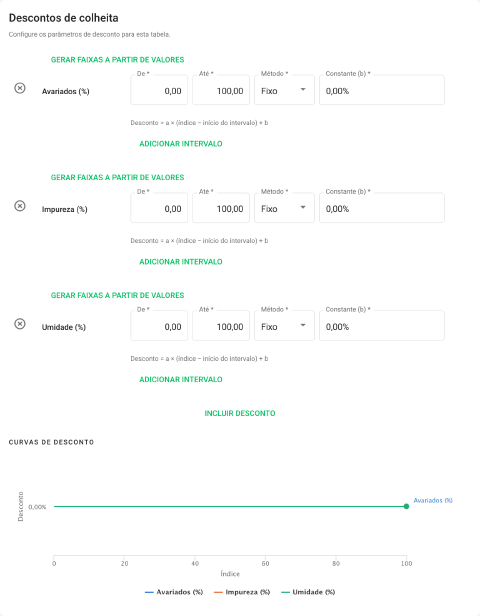Open Método dropdown for Umidade
This screenshot has height=616, width=480.
(284, 326)
